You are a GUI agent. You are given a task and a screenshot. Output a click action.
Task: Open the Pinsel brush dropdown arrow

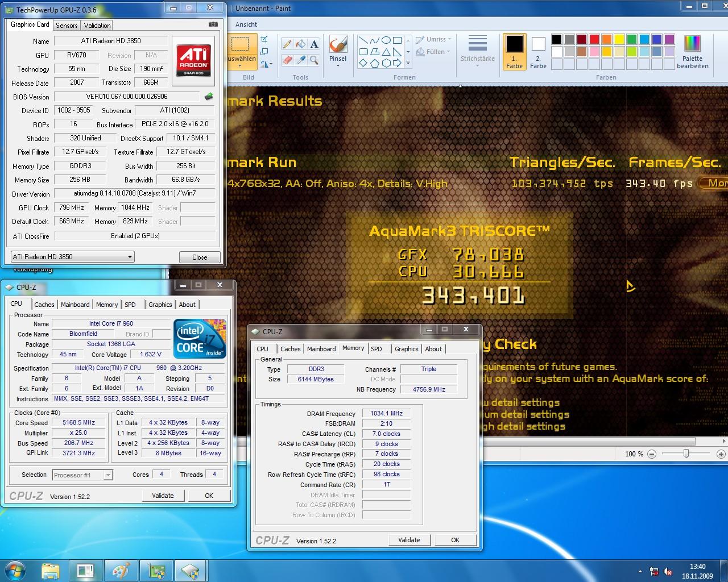(338, 66)
